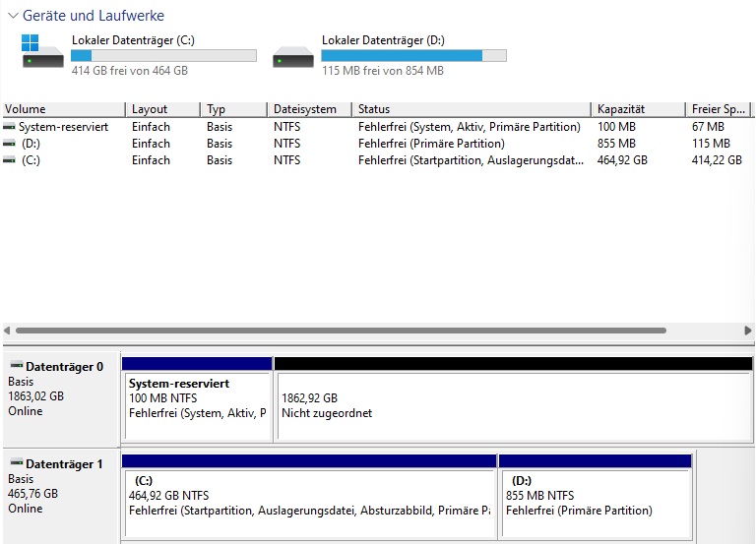Screen dimensions: 756x544
Task: Click the NTFS cell in System-reserviert row
Action: (x=286, y=127)
